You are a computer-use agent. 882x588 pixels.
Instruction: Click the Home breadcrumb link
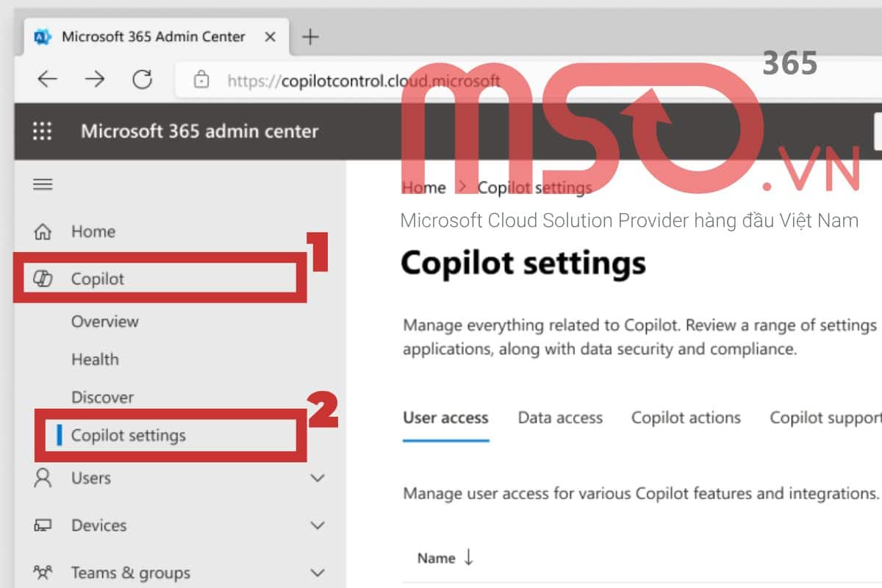coord(423,187)
